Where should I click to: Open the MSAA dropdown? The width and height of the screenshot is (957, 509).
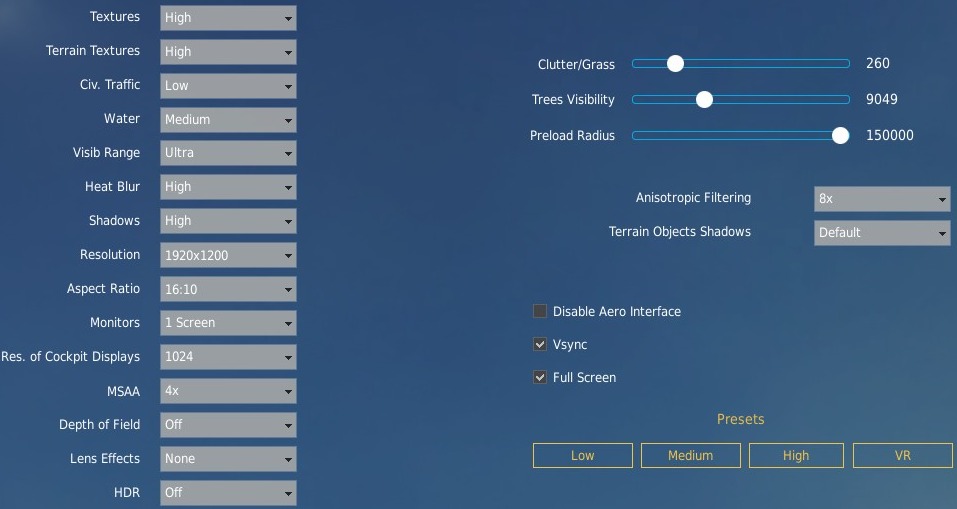[228, 391]
